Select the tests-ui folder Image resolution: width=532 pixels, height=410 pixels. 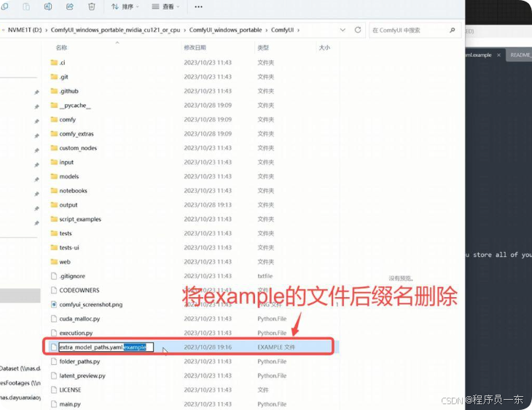pos(64,248)
